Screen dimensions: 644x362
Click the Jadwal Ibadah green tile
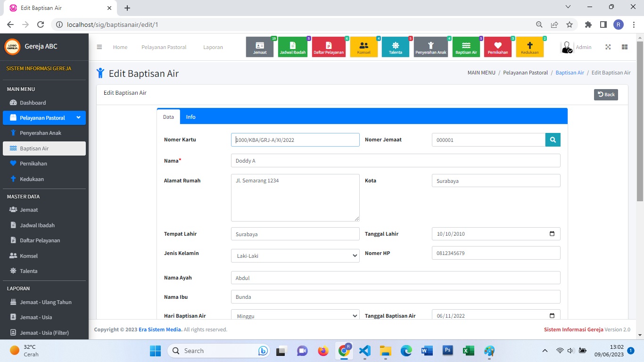(292, 47)
